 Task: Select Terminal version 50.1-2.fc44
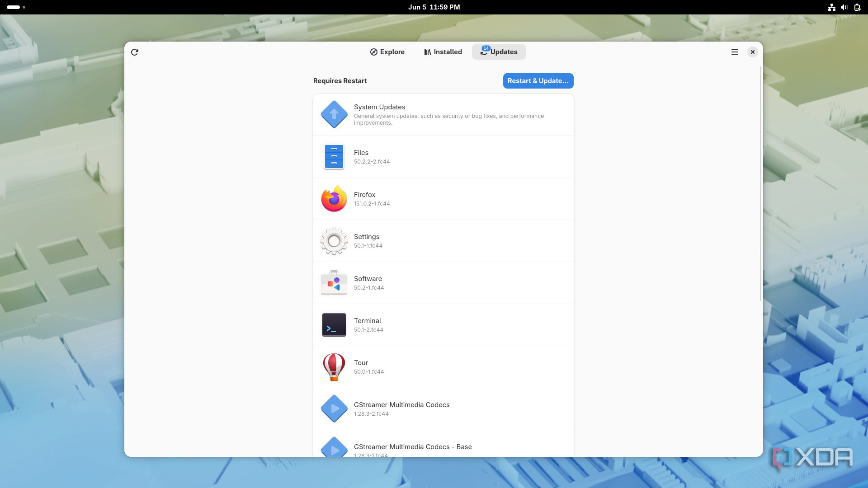point(368,330)
